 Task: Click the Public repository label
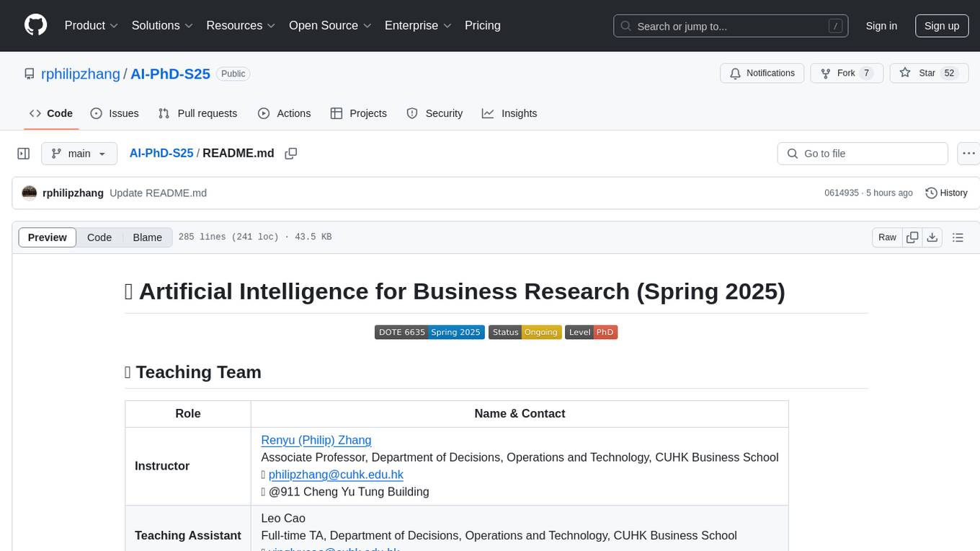pyautogui.click(x=233, y=74)
